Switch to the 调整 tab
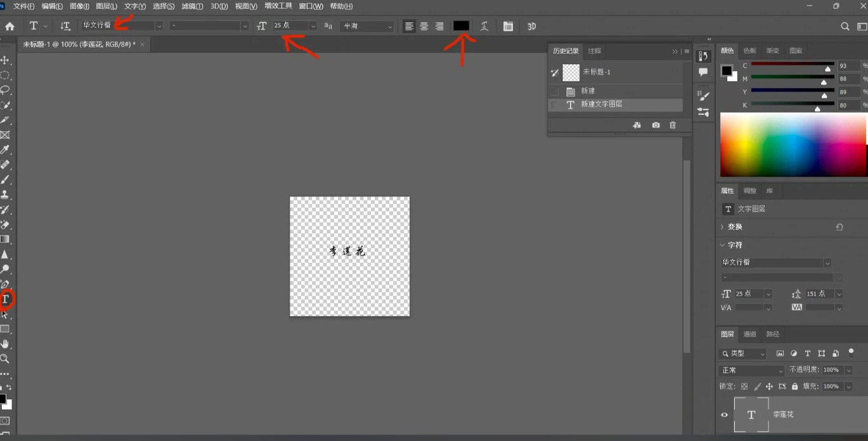 tap(750, 191)
